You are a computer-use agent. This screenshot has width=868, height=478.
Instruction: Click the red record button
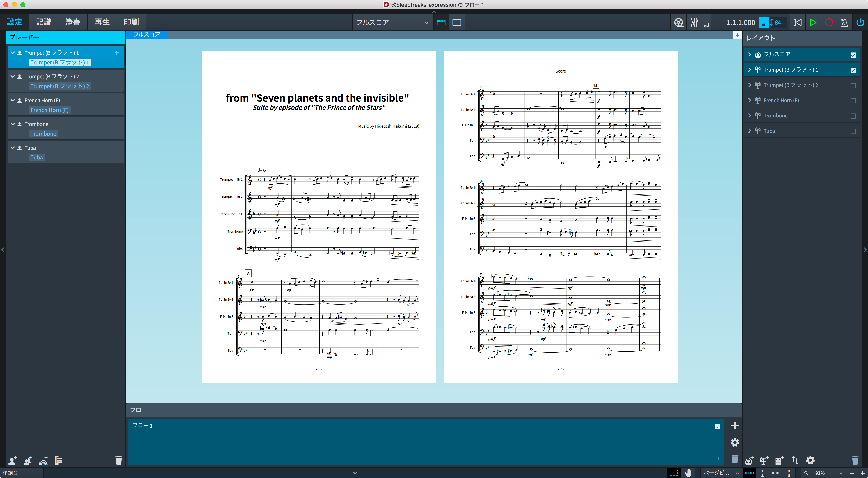click(829, 22)
